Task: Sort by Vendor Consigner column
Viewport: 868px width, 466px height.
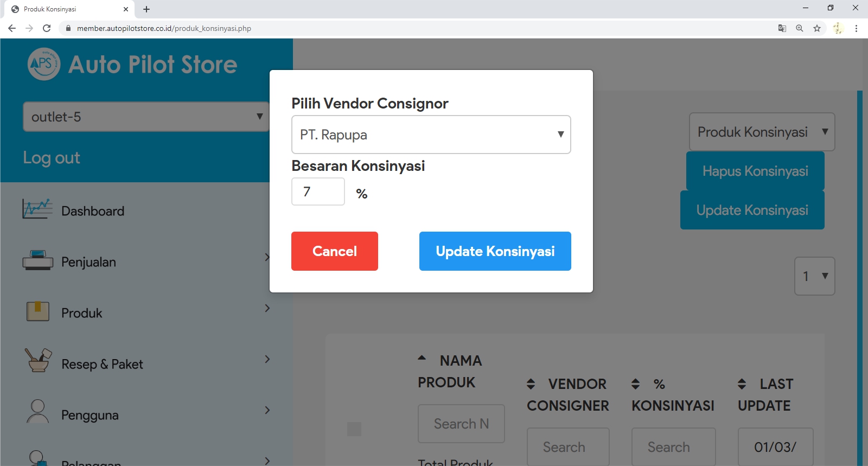Action: (x=531, y=384)
